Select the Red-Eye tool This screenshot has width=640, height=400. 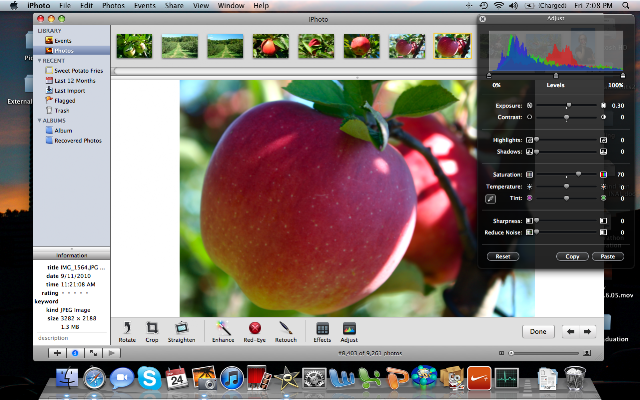(x=255, y=331)
